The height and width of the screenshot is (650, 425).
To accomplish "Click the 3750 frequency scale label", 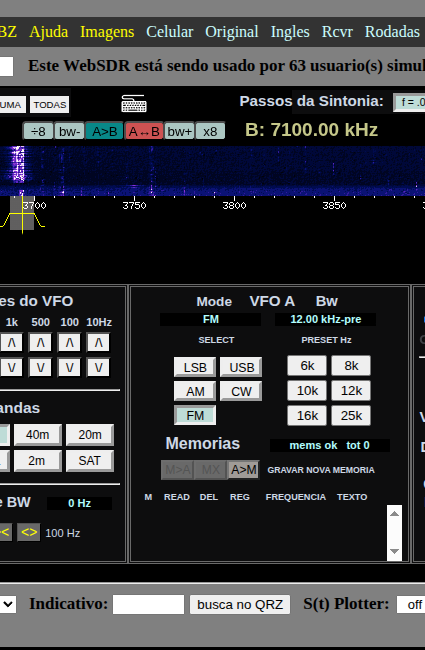I will tap(134, 206).
